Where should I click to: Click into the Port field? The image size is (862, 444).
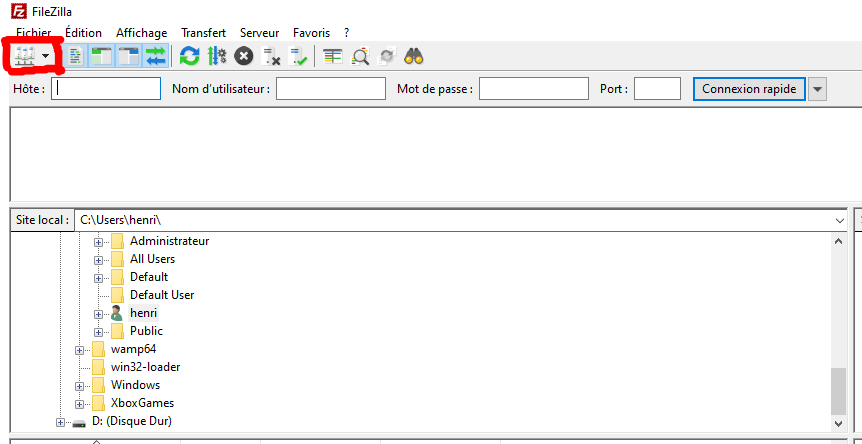(657, 88)
